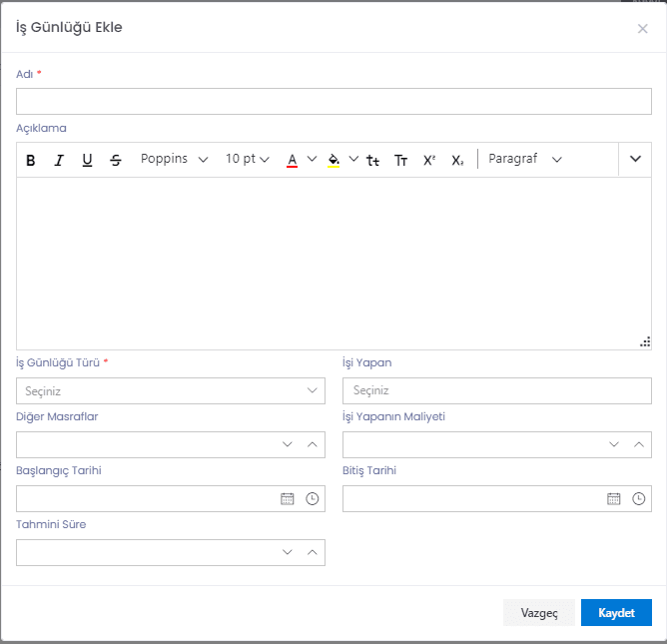The height and width of the screenshot is (644, 667).
Task: Apply the yellow highlight fill color
Action: [x=333, y=160]
